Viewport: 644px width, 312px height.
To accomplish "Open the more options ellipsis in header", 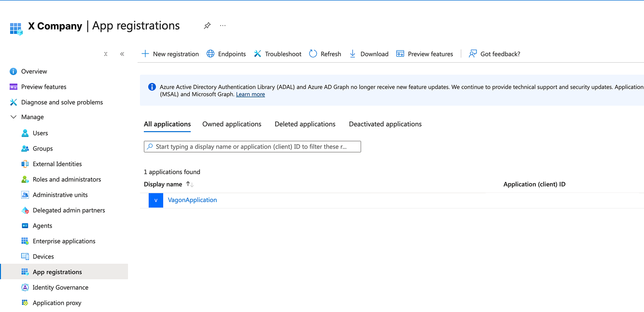I will point(223,26).
